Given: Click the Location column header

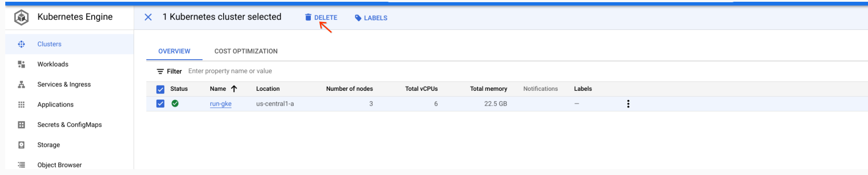Looking at the screenshot, I should [268, 89].
